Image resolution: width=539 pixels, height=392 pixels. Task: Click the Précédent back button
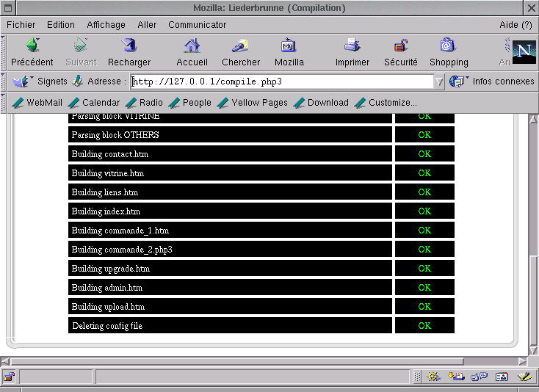(x=32, y=52)
